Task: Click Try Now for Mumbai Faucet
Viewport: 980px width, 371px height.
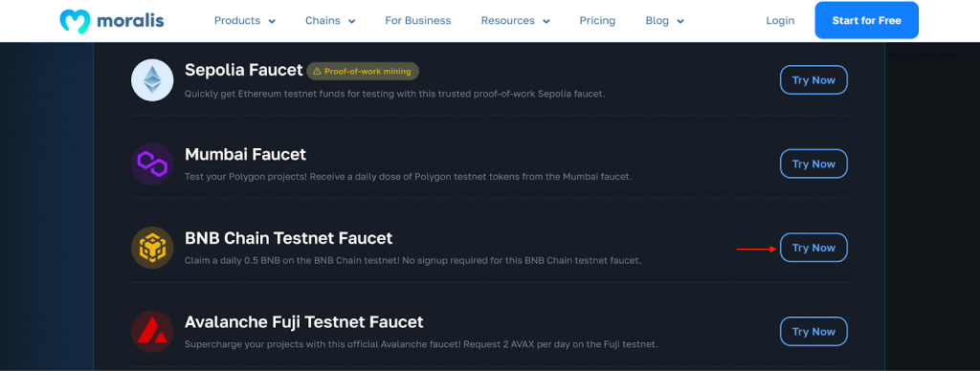Action: (x=813, y=164)
